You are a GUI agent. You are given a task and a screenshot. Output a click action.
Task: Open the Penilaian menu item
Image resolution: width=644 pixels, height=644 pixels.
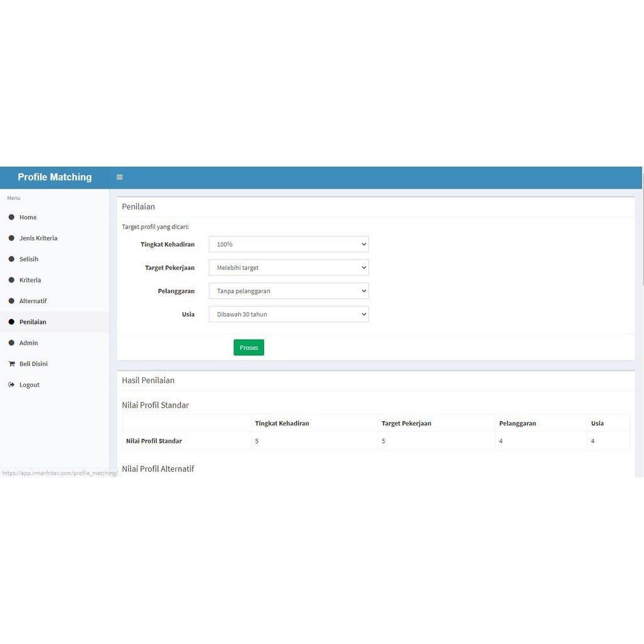pyautogui.click(x=33, y=322)
